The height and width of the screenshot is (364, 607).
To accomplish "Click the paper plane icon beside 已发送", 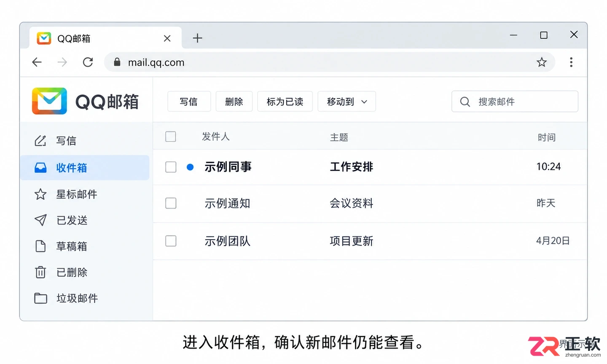I will coord(40,220).
